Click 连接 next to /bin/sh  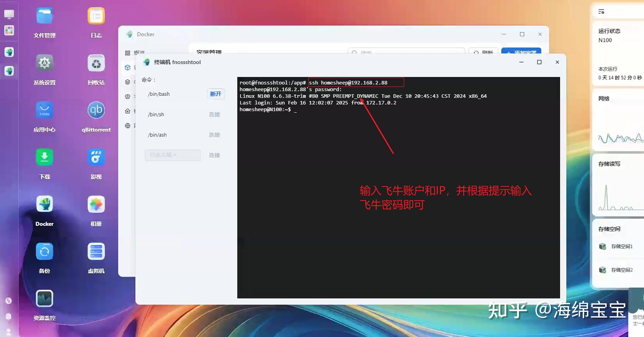coord(214,114)
